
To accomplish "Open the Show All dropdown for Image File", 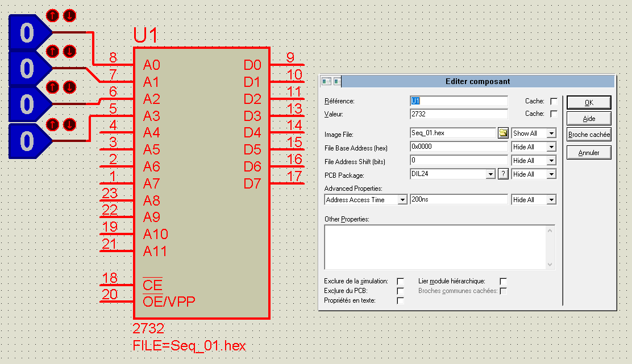I will 551,133.
